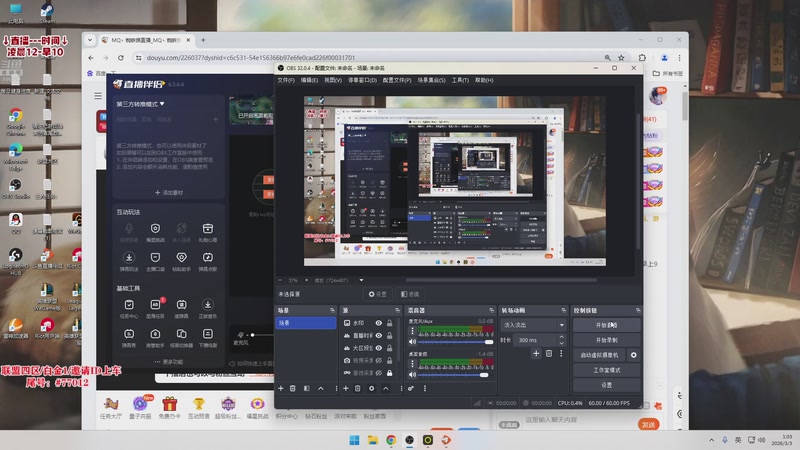Open the transition panel more options

coord(561,353)
